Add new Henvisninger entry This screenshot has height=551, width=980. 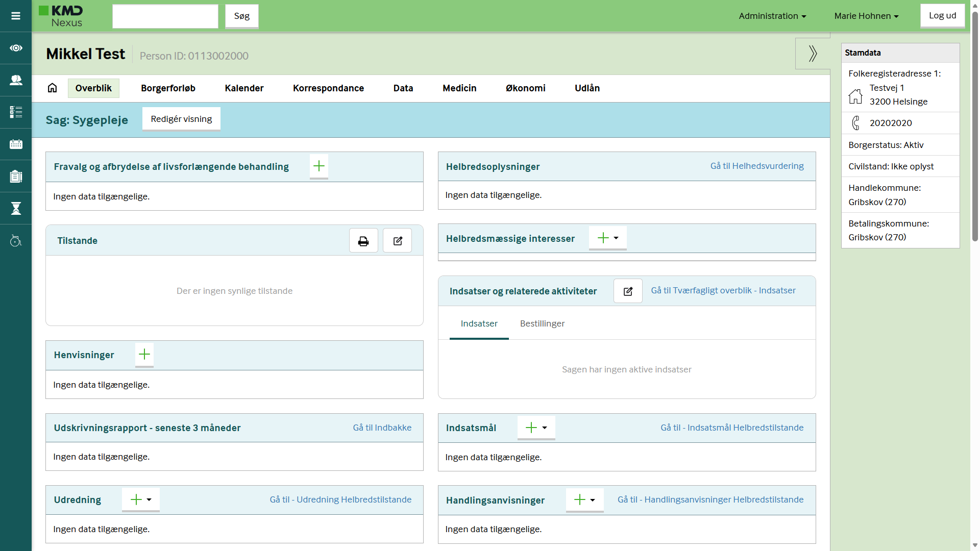pos(144,354)
